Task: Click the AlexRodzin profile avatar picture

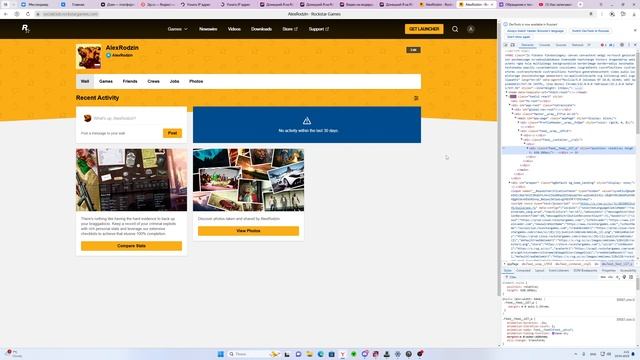Action: coord(89,57)
